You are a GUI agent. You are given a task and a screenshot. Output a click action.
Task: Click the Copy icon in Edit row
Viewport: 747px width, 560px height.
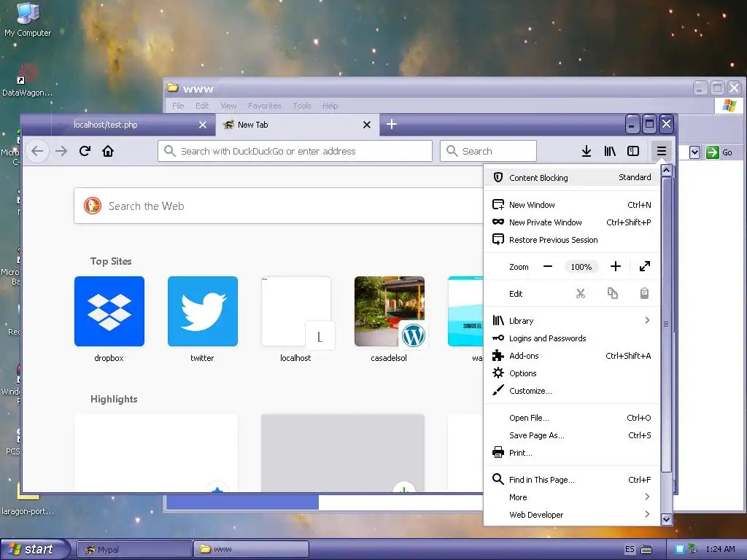coord(613,294)
